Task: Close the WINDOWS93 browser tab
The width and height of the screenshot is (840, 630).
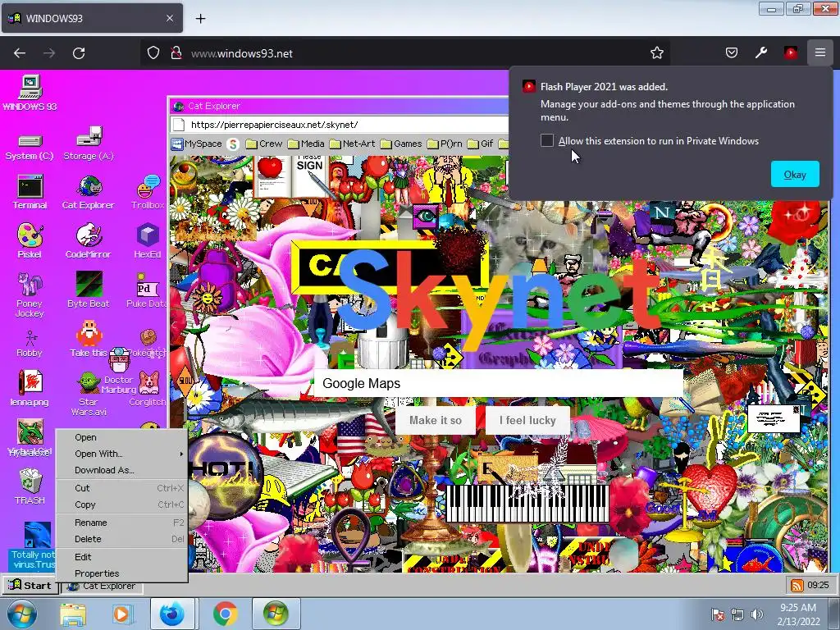Action: tap(170, 18)
